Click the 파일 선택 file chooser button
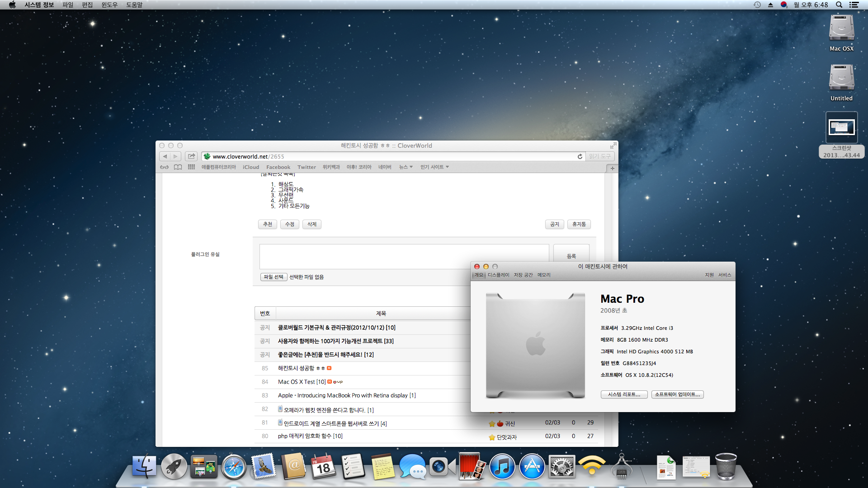The image size is (868, 488). pos(274,277)
